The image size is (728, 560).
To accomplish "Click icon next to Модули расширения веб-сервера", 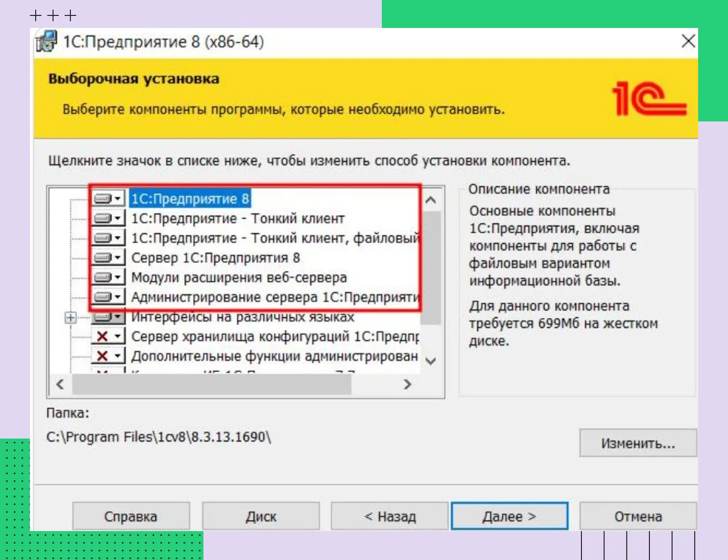I will [108, 278].
